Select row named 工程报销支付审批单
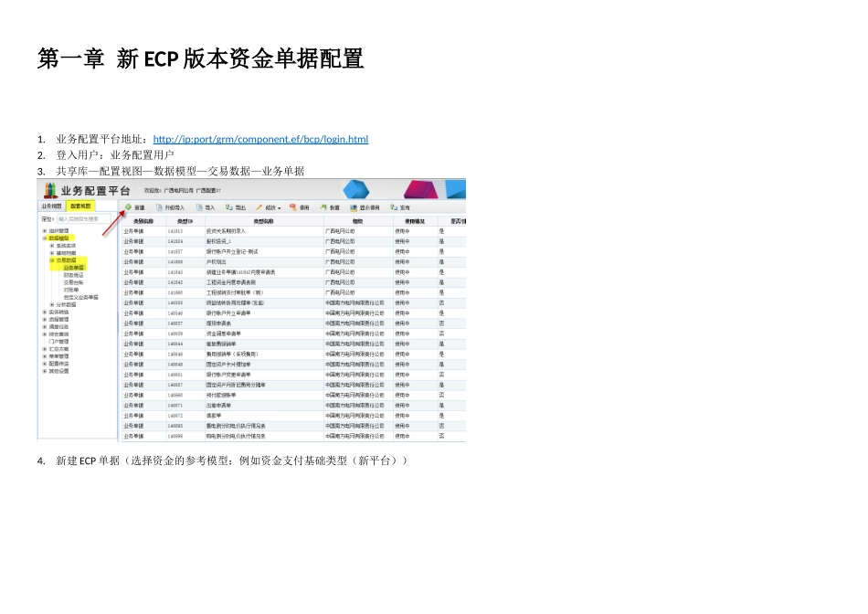 293,293
